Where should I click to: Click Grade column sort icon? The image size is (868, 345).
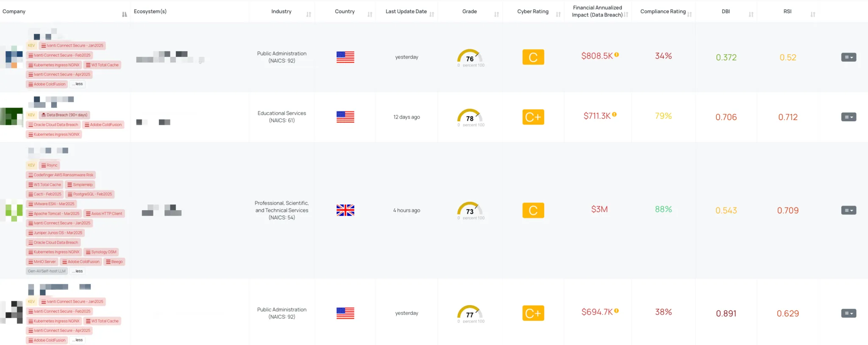pos(496,14)
